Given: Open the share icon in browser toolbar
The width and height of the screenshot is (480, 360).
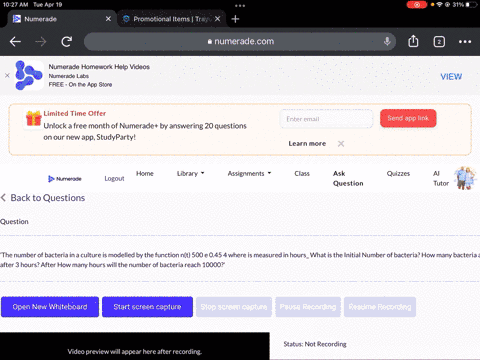Looking at the screenshot, I should click(413, 41).
